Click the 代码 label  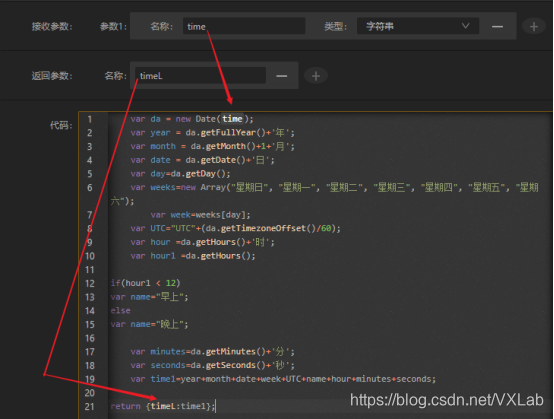click(x=61, y=125)
